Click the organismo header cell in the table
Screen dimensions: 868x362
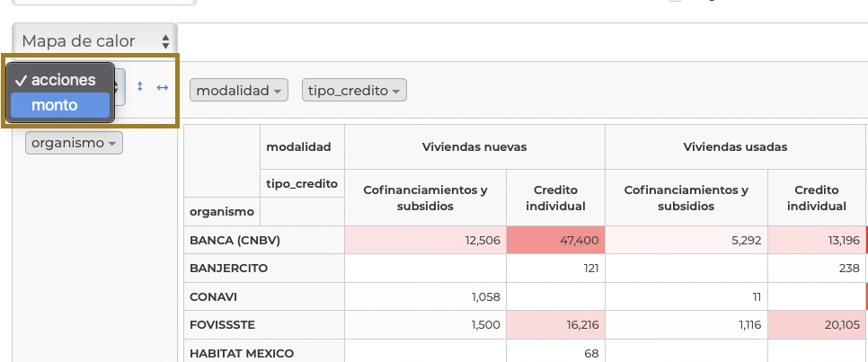221,211
